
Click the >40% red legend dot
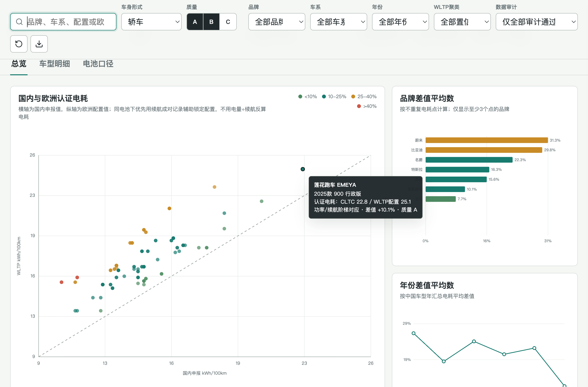point(359,106)
